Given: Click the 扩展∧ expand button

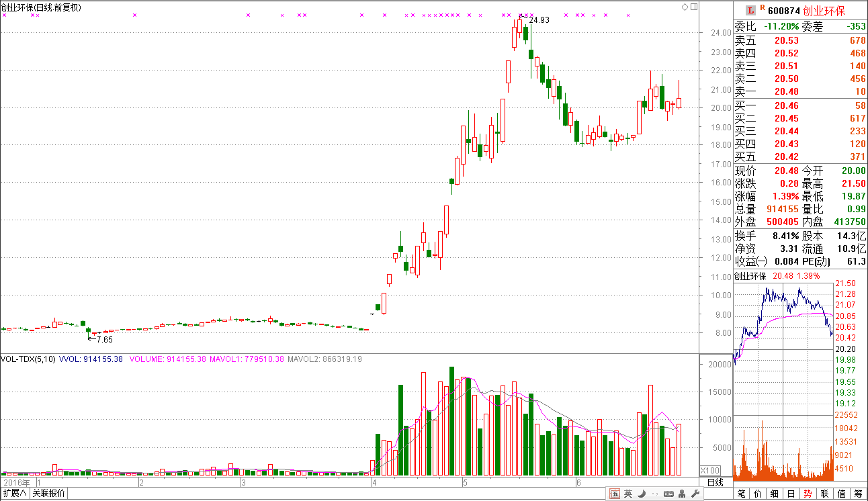Looking at the screenshot, I should point(15,494).
